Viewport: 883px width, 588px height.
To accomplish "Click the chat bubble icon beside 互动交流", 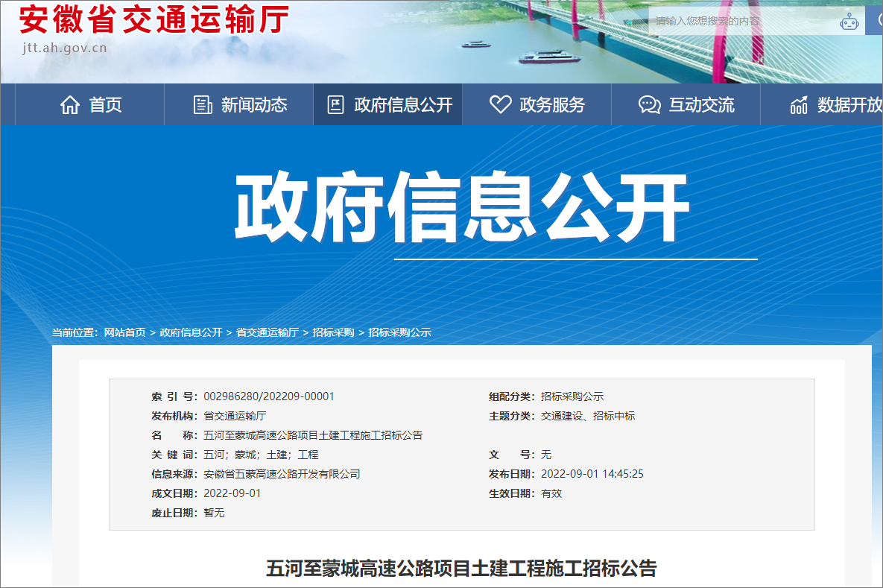I will 649,105.
